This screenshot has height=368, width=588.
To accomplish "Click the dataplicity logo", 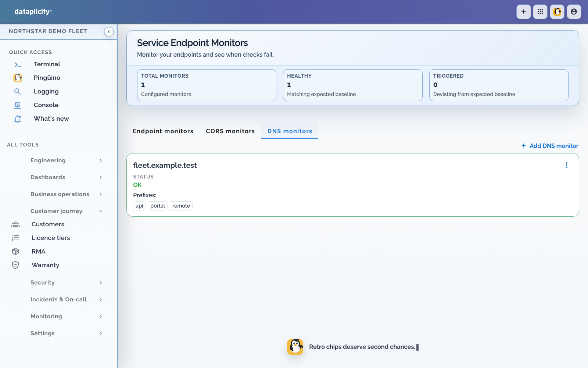I will (x=33, y=12).
